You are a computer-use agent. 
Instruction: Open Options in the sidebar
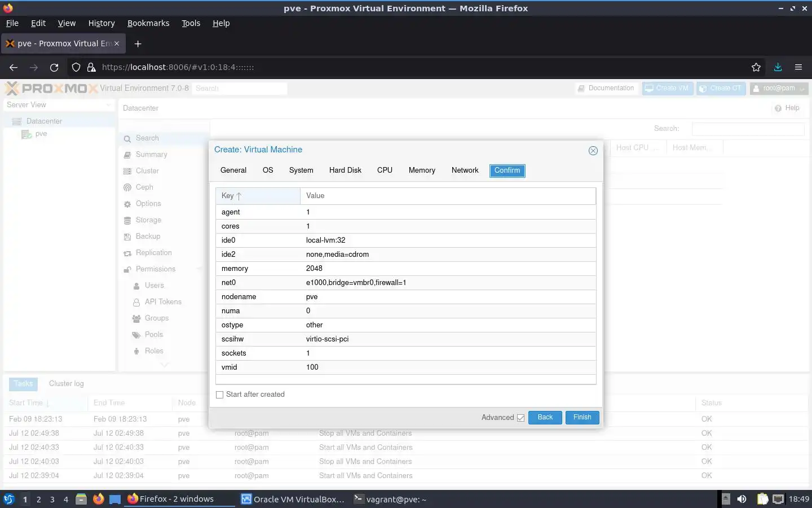coord(164,204)
